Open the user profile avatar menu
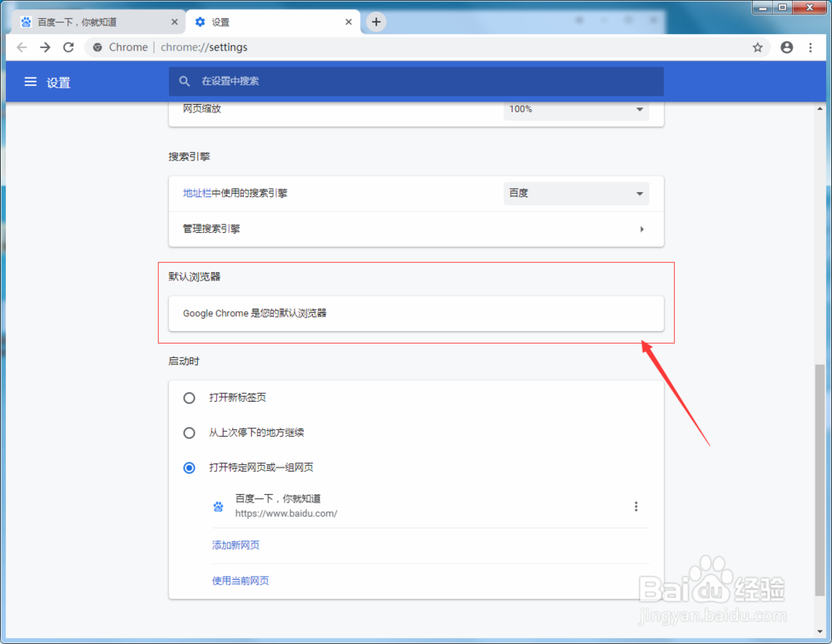This screenshot has height=644, width=832. [786, 47]
